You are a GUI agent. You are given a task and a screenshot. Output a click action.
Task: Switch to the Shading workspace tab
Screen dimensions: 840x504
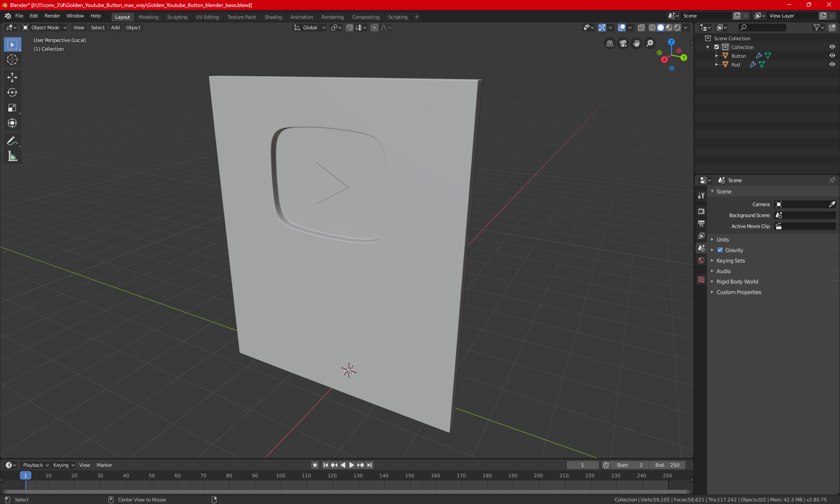pyautogui.click(x=273, y=17)
